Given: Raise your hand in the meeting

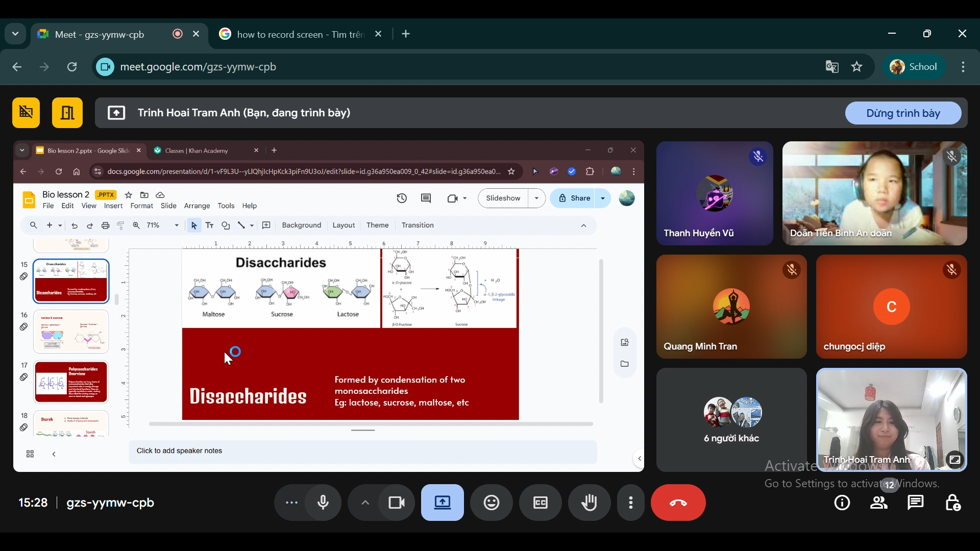Looking at the screenshot, I should [589, 502].
